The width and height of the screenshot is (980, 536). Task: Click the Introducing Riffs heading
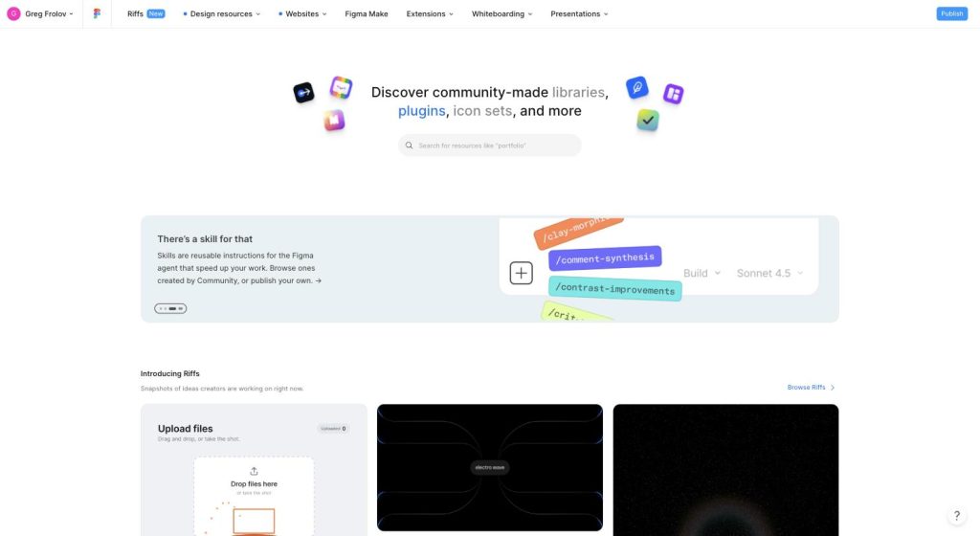(x=170, y=373)
